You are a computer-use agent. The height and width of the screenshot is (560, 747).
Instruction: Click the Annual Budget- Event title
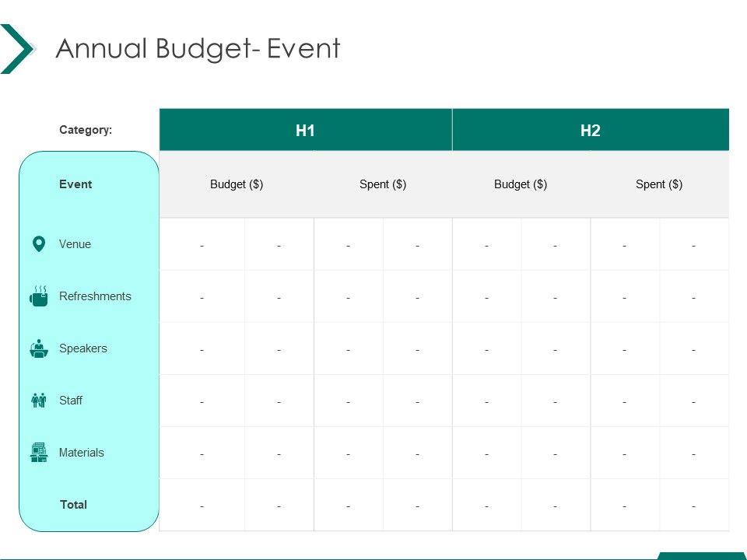pyautogui.click(x=198, y=49)
